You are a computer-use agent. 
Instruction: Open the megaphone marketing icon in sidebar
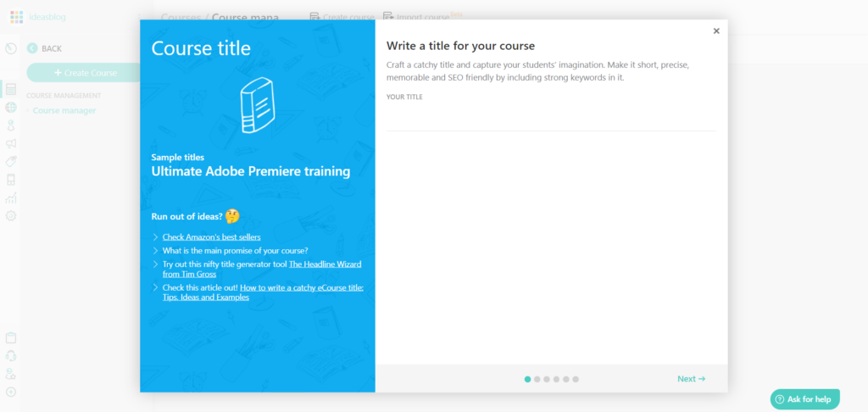[11, 143]
